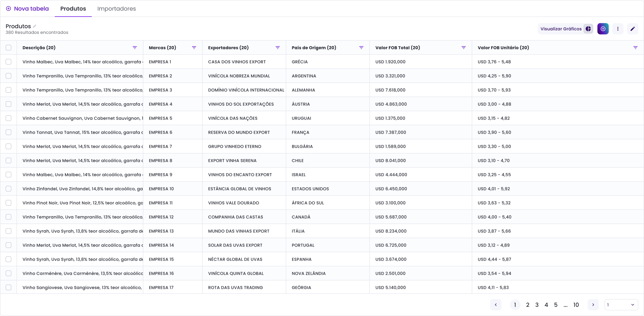
Task: Select VINÍCOLA NOBREZA MUNDIAL cell
Action: pos(244,76)
